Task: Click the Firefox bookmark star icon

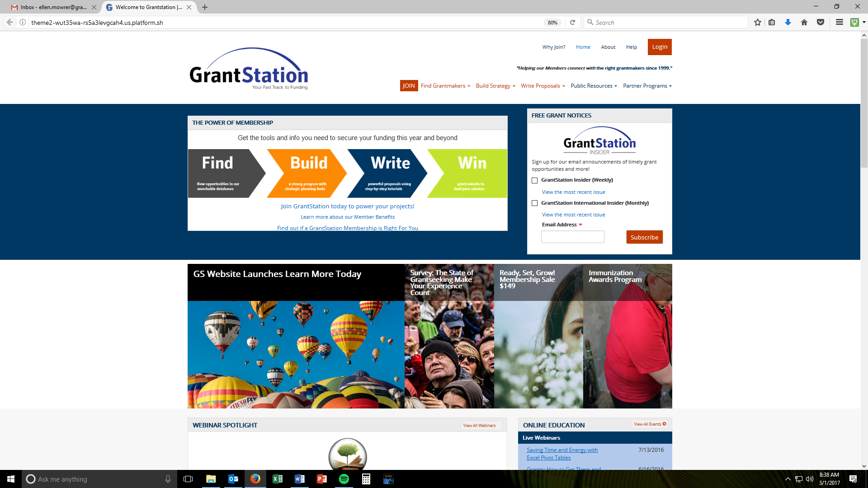Action: coord(758,23)
